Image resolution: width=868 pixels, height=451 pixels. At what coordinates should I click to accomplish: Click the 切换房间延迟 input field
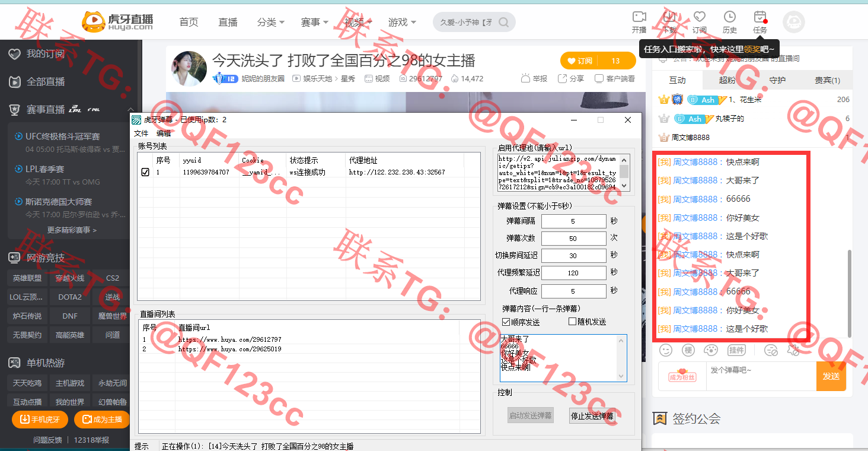click(x=573, y=256)
